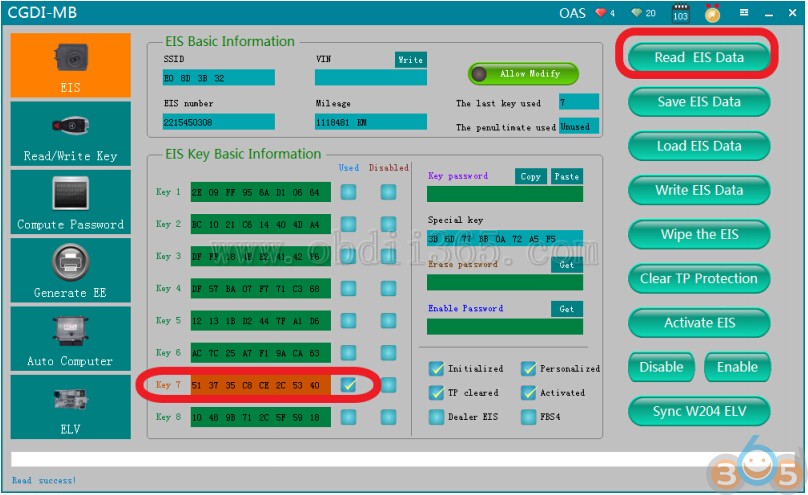Toggle Key 8 Used checkbox

point(348,417)
